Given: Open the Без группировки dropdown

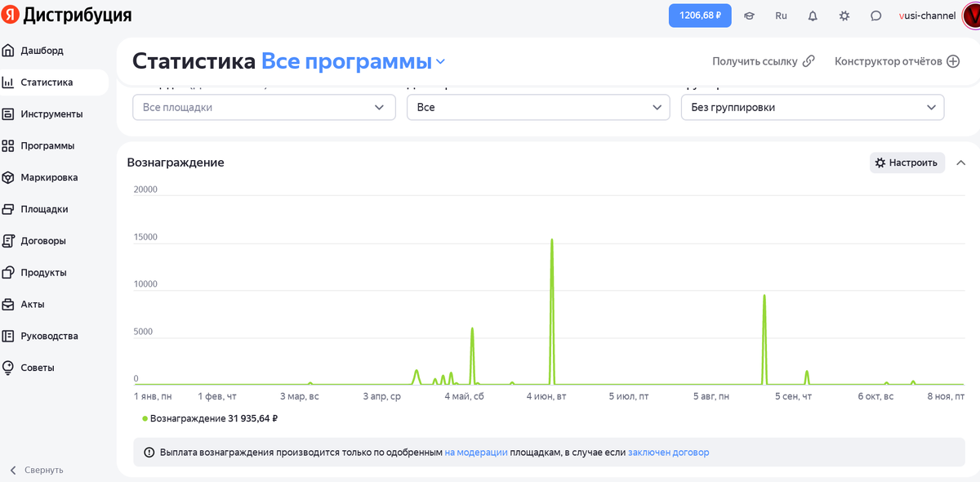Looking at the screenshot, I should point(812,107).
